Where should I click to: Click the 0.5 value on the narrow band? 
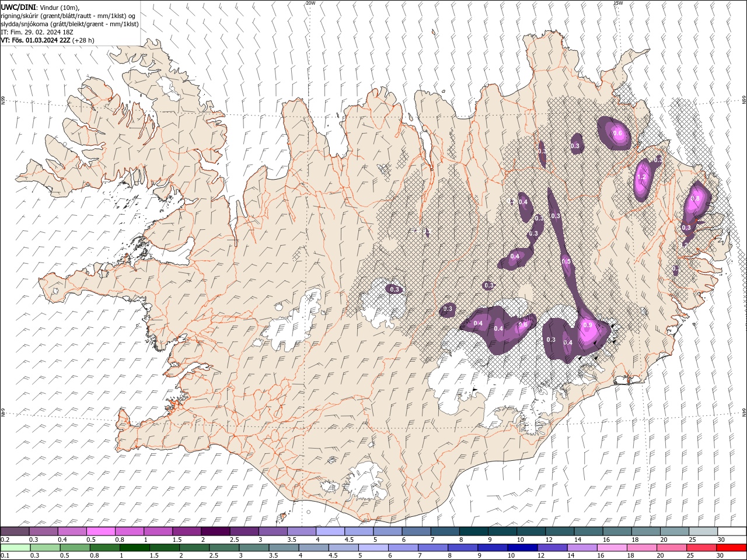[x=566, y=261]
